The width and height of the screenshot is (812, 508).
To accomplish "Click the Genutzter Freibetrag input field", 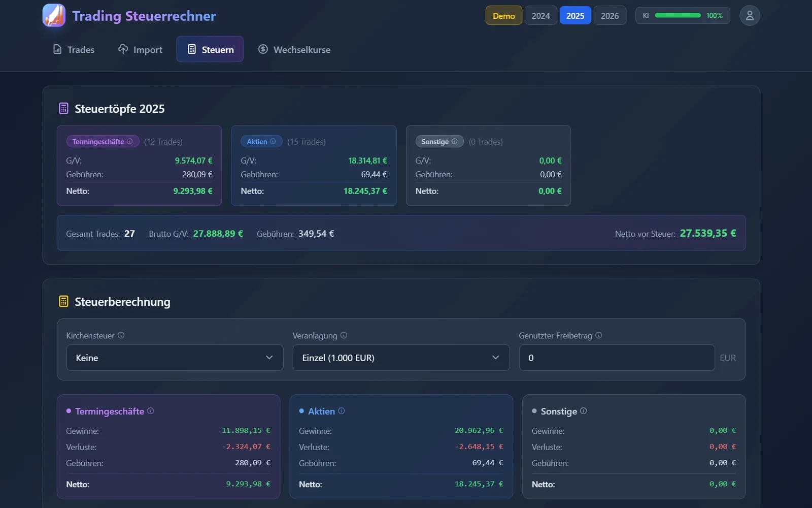I will point(617,358).
